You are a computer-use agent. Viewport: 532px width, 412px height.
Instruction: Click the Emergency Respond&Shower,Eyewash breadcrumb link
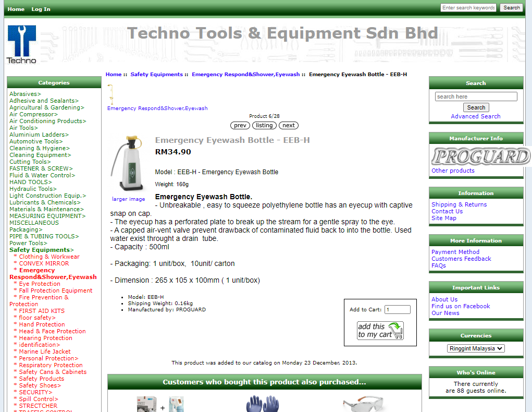click(245, 75)
